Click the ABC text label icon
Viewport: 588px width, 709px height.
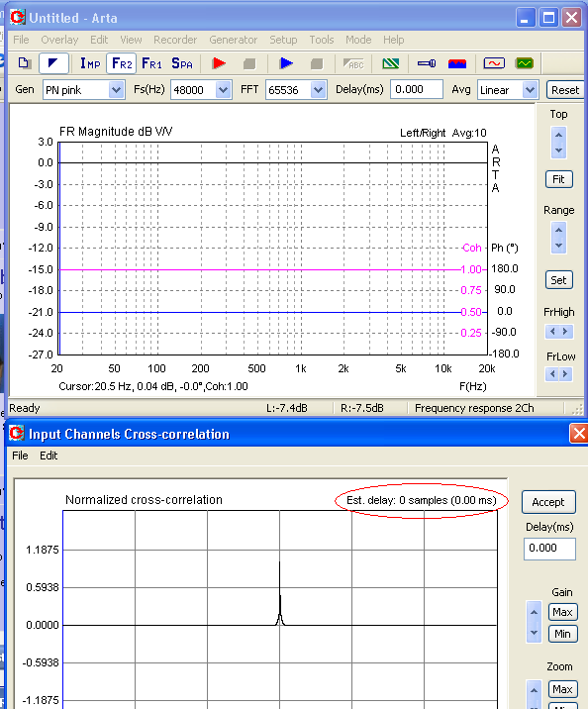(x=353, y=63)
